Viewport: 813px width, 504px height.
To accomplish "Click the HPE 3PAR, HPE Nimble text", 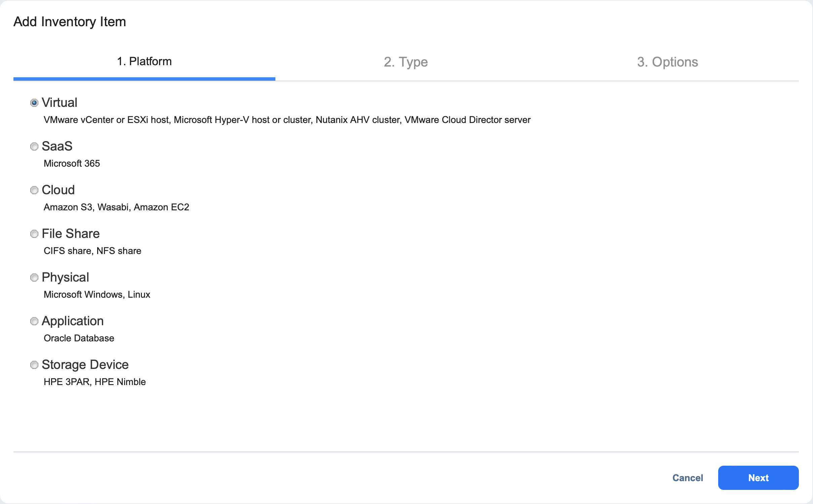I will point(95,382).
